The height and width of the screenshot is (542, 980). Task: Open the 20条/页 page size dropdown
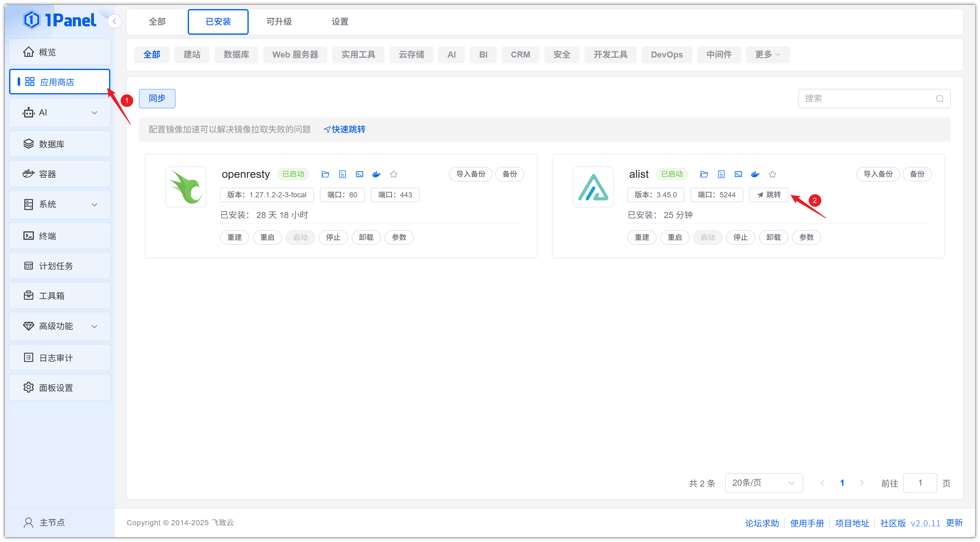(x=764, y=483)
